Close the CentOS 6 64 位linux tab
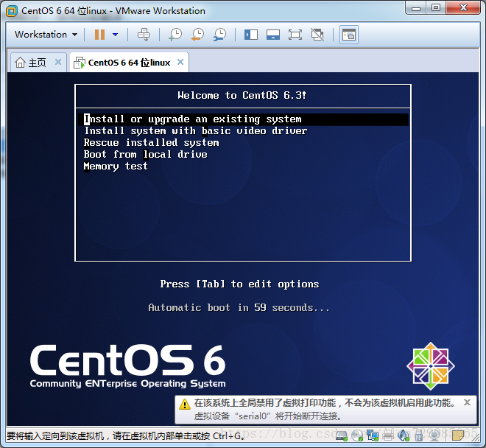 [x=180, y=62]
